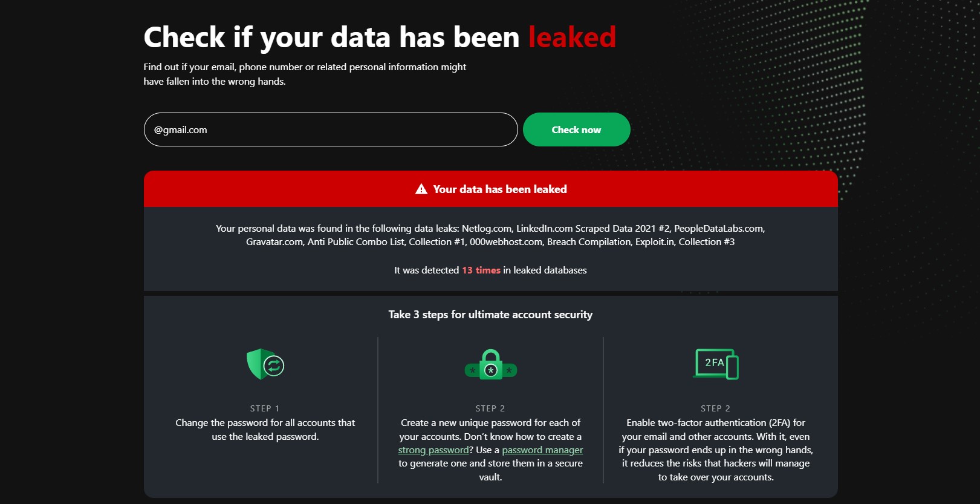Click the 'Your data has been leaked' banner text
Image resolution: width=980 pixels, height=504 pixels.
click(500, 189)
